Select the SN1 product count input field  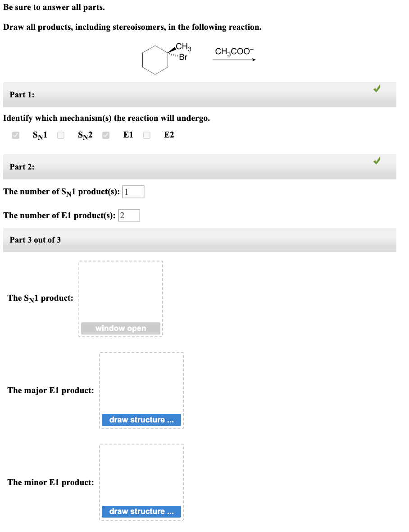pos(133,191)
